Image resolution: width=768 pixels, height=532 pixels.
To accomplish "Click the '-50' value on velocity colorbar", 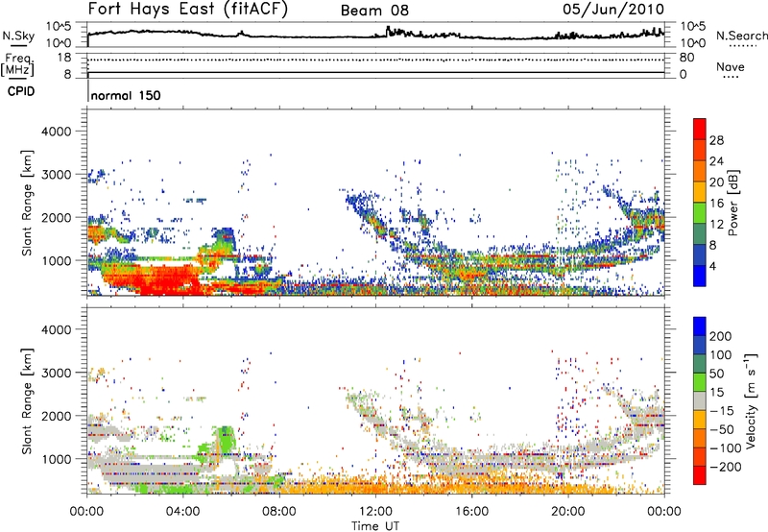I will (x=722, y=429).
